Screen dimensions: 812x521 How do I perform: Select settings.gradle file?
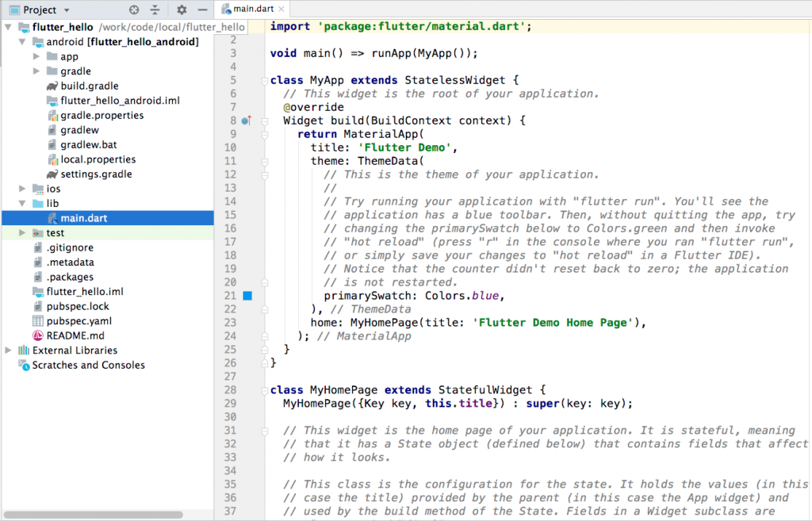click(96, 174)
